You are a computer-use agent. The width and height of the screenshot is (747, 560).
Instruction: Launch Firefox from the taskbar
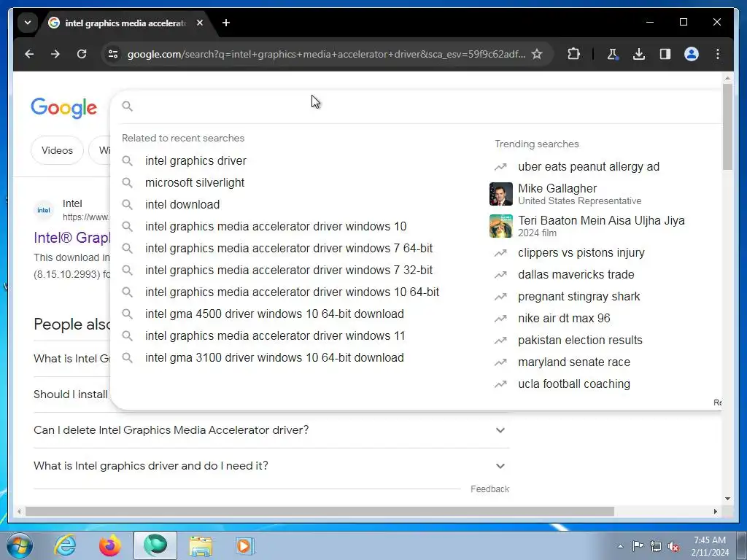[x=110, y=545]
